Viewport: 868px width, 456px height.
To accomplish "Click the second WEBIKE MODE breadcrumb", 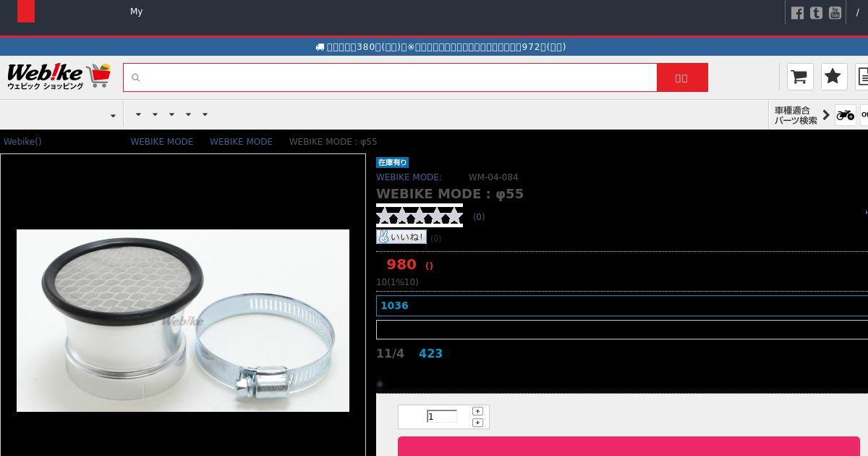I will [241, 142].
